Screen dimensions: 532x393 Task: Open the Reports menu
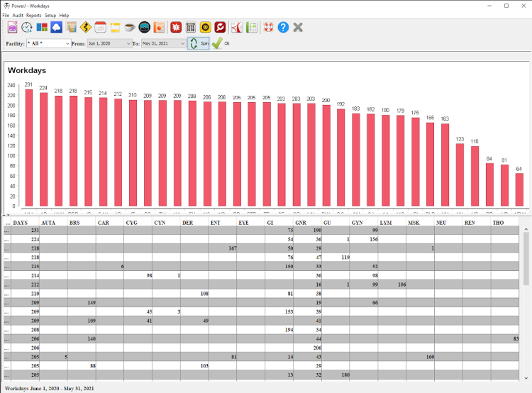tap(34, 15)
